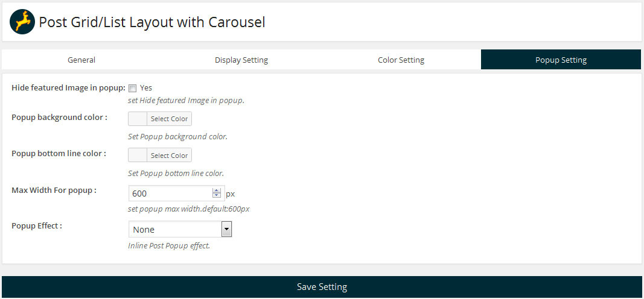Click the Yes label beside the checkbox
The width and height of the screenshot is (644, 299).
[146, 88]
